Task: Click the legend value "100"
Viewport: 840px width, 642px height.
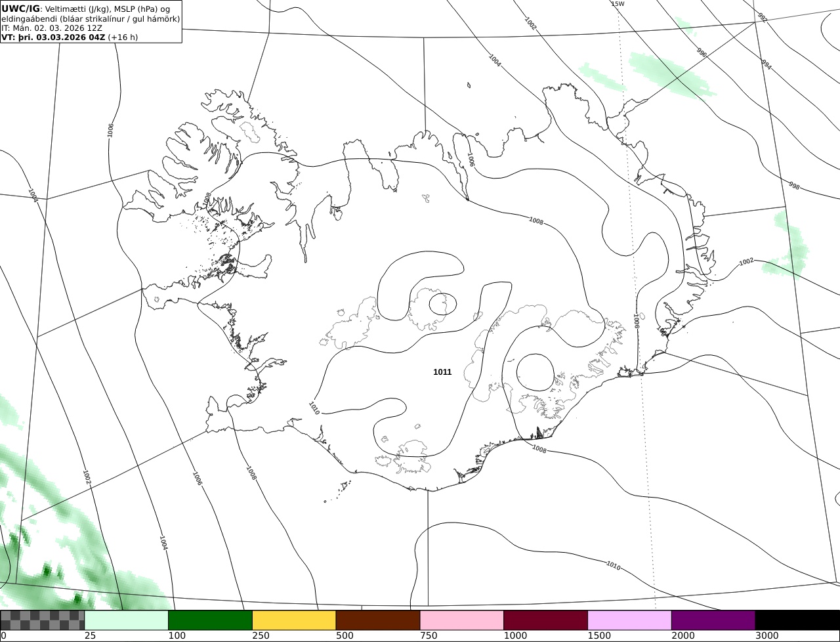Action: [x=176, y=635]
